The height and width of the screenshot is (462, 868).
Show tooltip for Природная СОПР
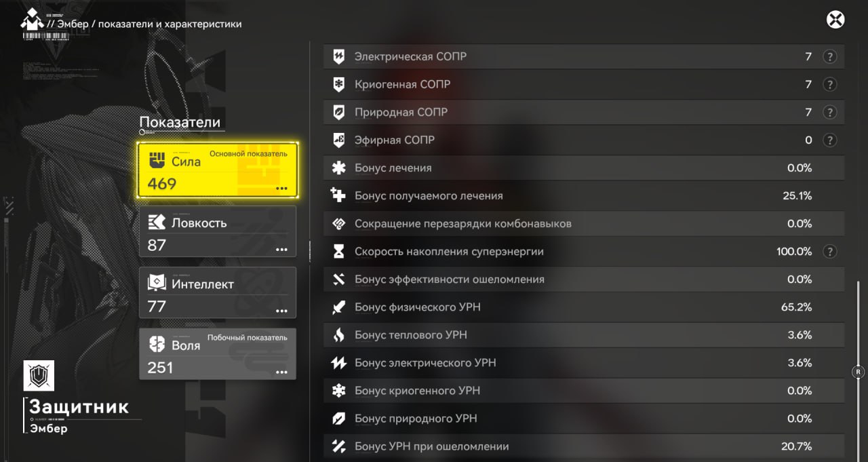829,113
